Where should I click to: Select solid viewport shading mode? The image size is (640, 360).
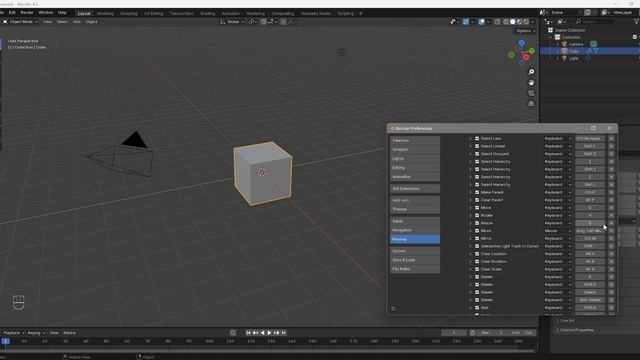[513, 22]
